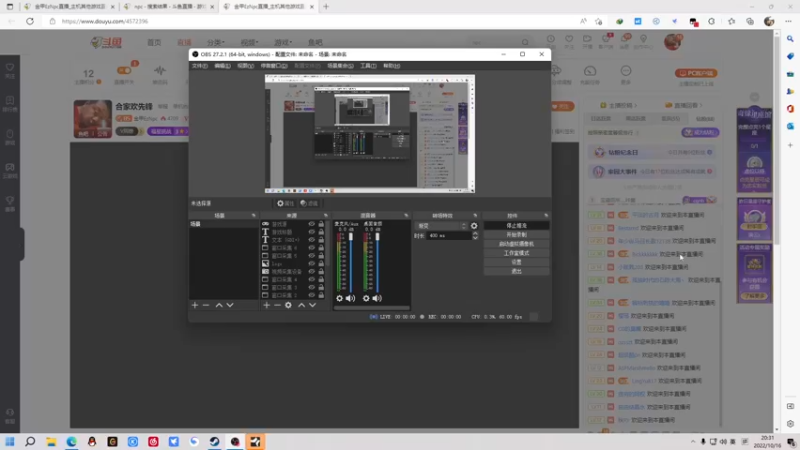Click 开始录制 to start recording

[516, 235]
